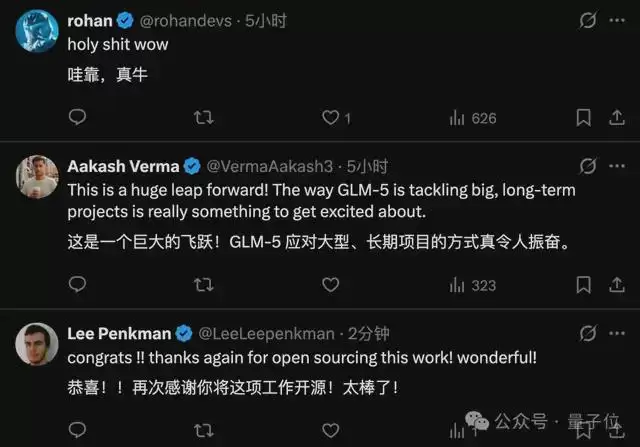Open Grok icon on rohan's tweet
This screenshot has height=447, width=640.
click(588, 20)
